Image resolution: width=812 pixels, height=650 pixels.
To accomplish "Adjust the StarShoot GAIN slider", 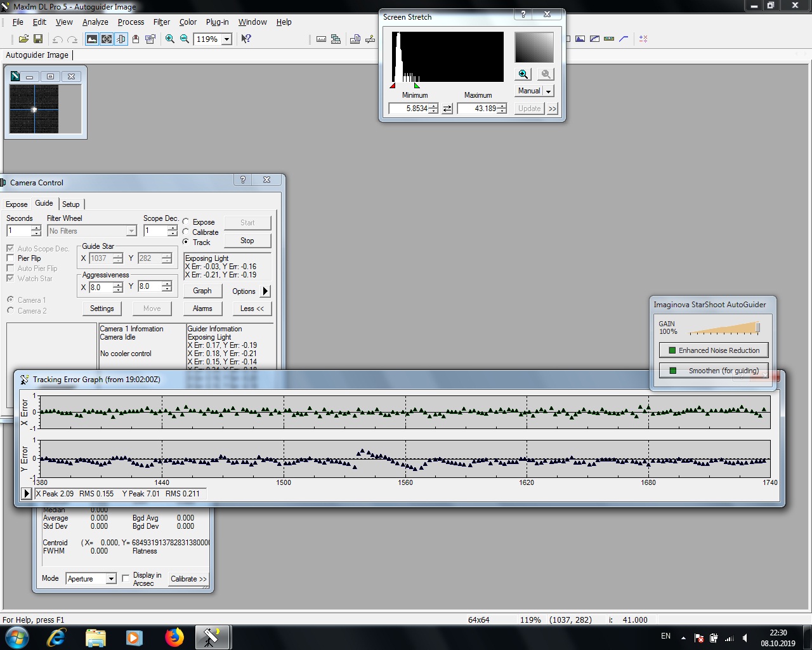I will [x=757, y=328].
